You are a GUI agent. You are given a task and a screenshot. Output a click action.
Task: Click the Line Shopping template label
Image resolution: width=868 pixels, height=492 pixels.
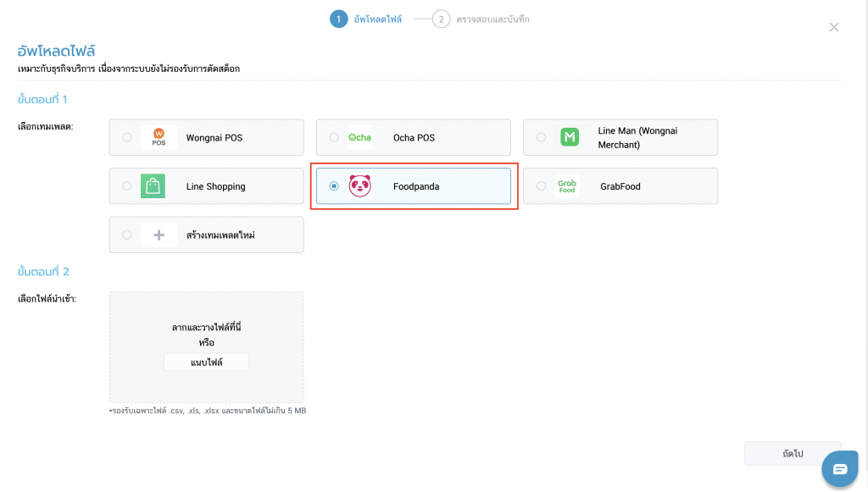point(216,186)
